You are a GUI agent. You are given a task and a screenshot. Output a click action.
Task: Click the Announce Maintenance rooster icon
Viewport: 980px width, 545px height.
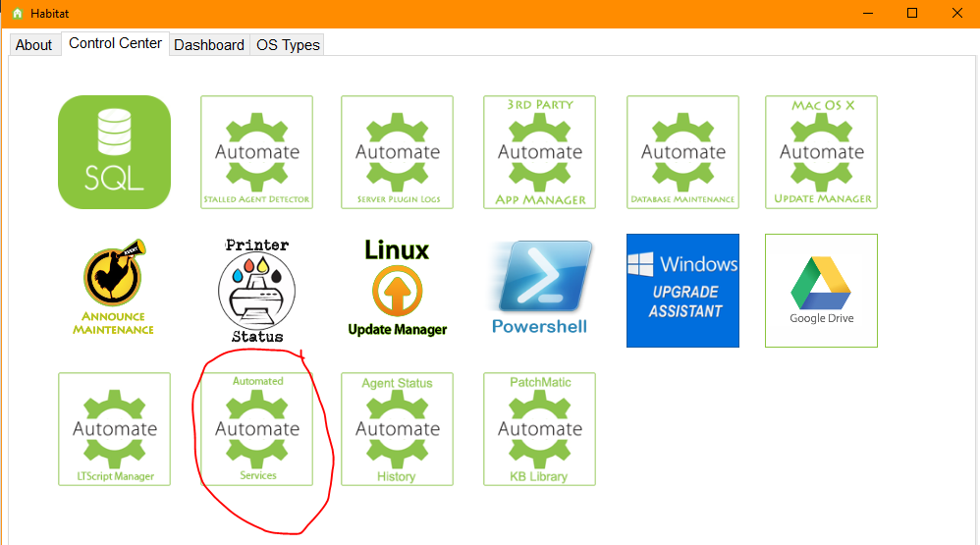pos(114,288)
